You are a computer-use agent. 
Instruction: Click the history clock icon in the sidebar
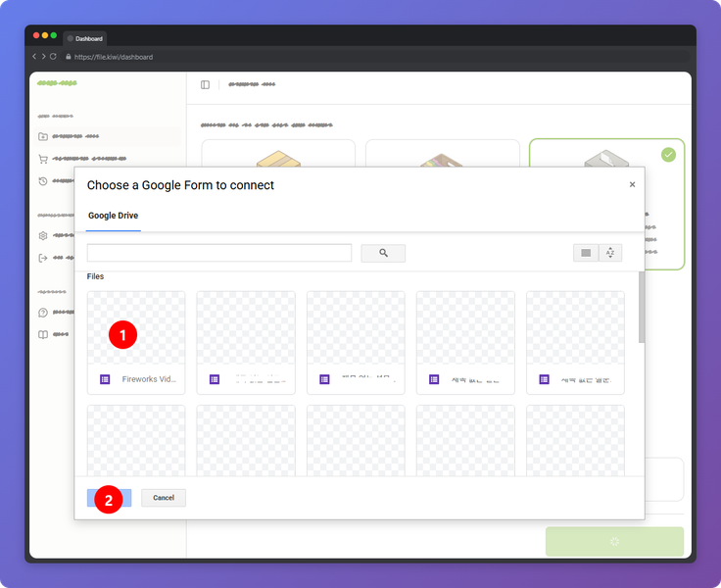click(x=43, y=181)
